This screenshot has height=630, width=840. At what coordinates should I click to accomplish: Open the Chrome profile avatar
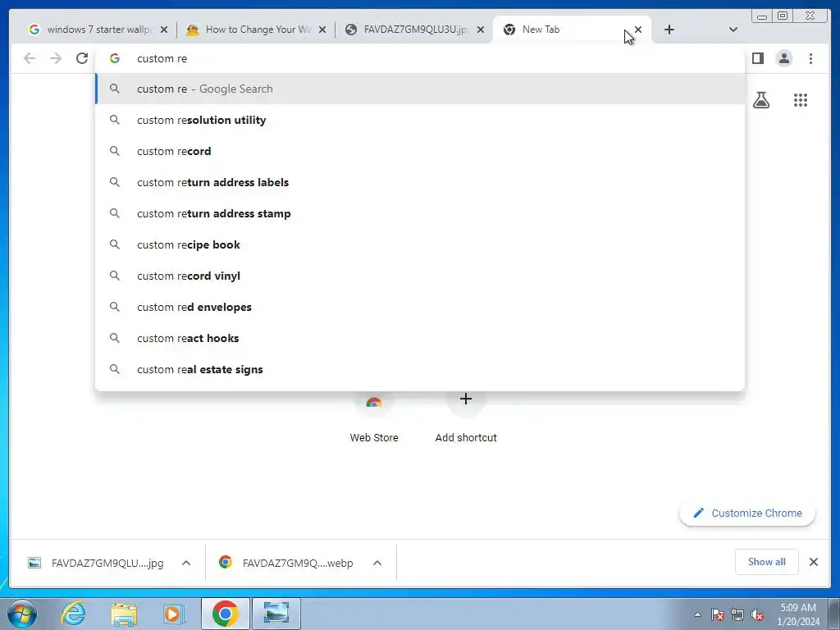pos(783,58)
